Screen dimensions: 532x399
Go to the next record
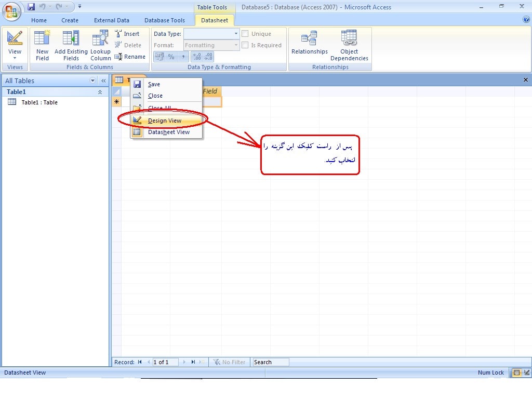[x=184, y=362]
